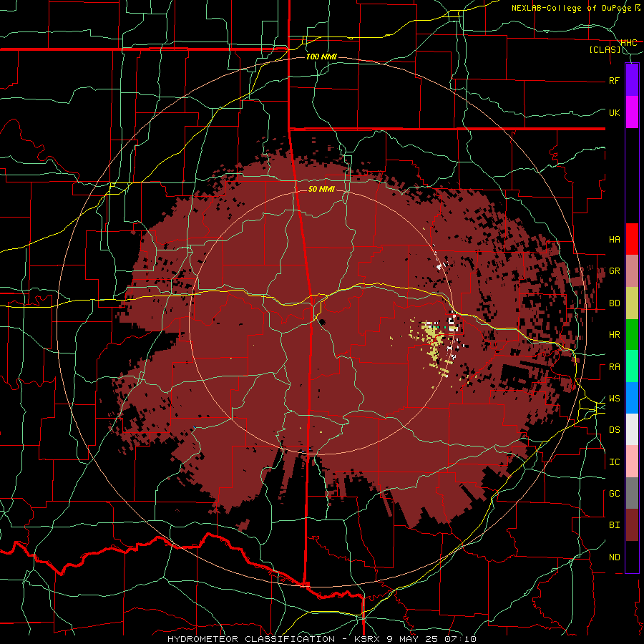Click the WS legend label
The image size is (644, 644).
[614, 399]
